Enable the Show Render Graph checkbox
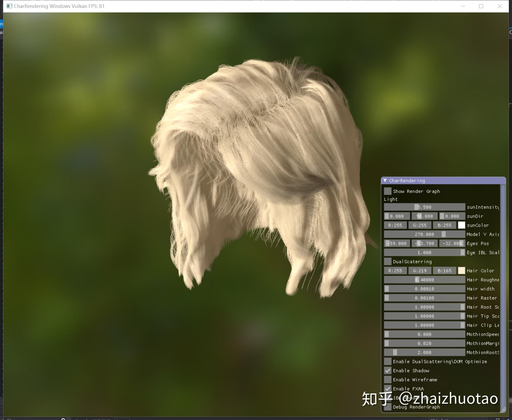 (x=387, y=191)
